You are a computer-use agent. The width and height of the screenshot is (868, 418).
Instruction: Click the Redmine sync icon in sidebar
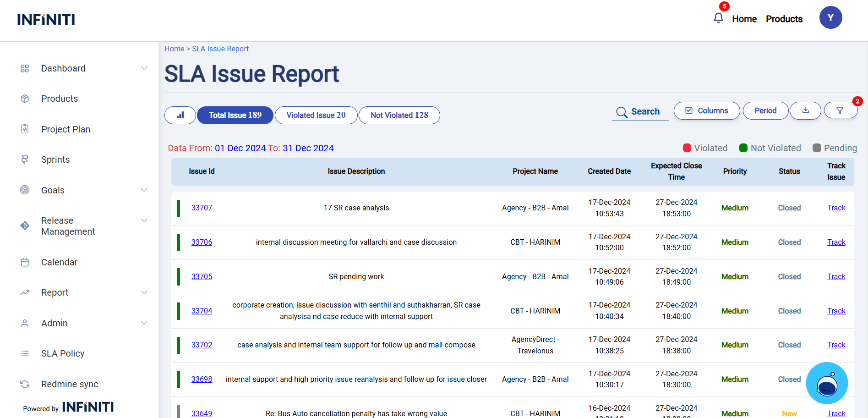pos(25,384)
